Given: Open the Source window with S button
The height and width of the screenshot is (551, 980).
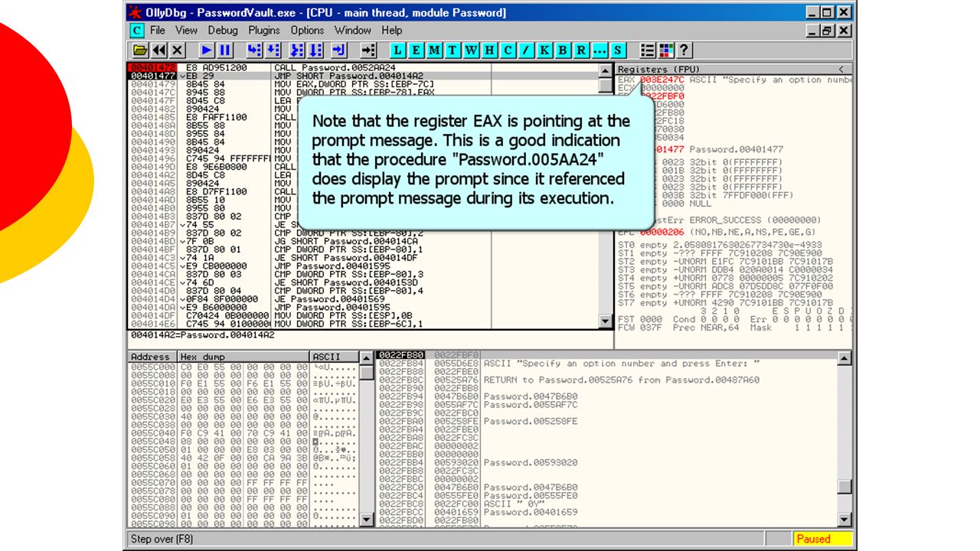Looking at the screenshot, I should point(618,51).
